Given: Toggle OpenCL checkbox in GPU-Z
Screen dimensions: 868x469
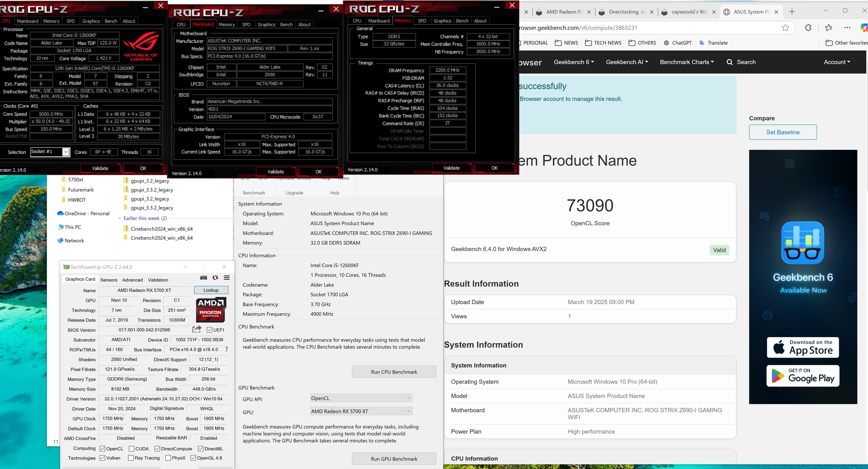Looking at the screenshot, I should click(x=102, y=449).
